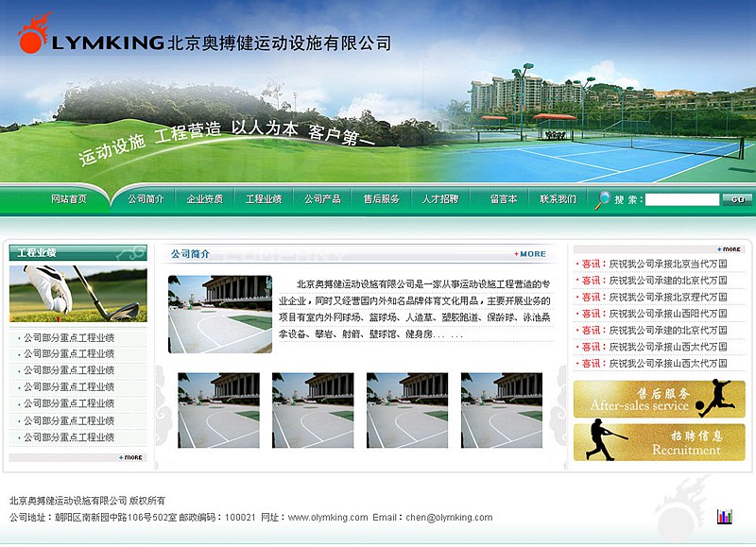Open the 公司简介 navigation menu item
The width and height of the screenshot is (756, 547).
[x=146, y=199]
